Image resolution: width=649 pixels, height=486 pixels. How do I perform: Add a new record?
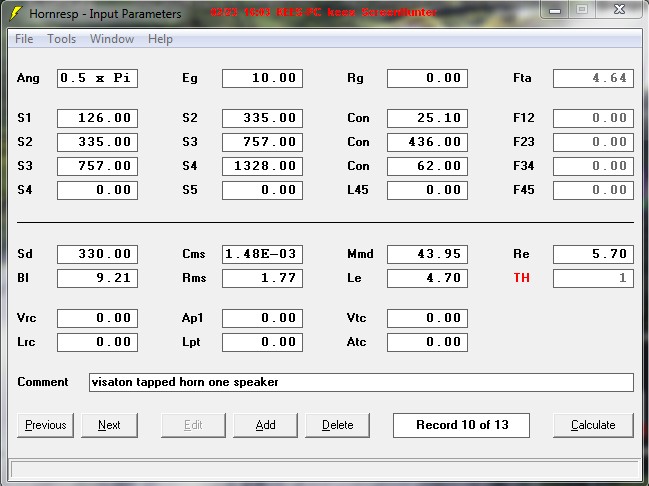[265, 425]
